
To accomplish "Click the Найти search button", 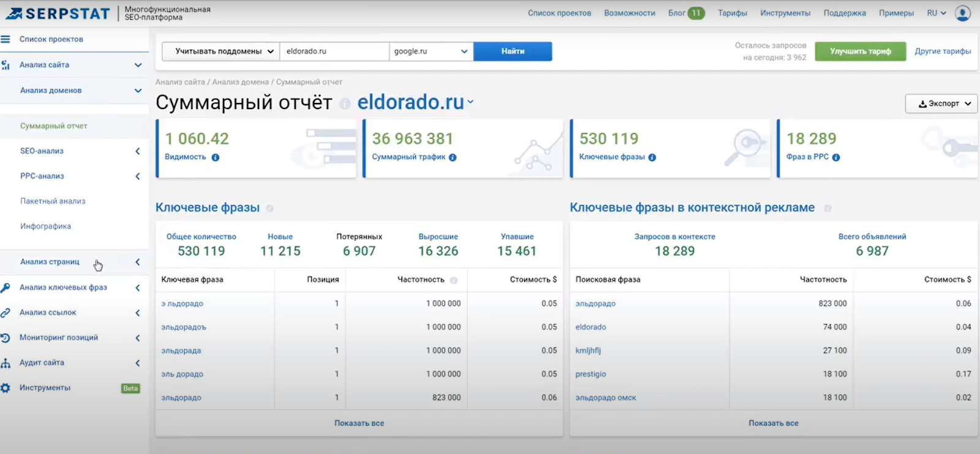I will pos(513,51).
